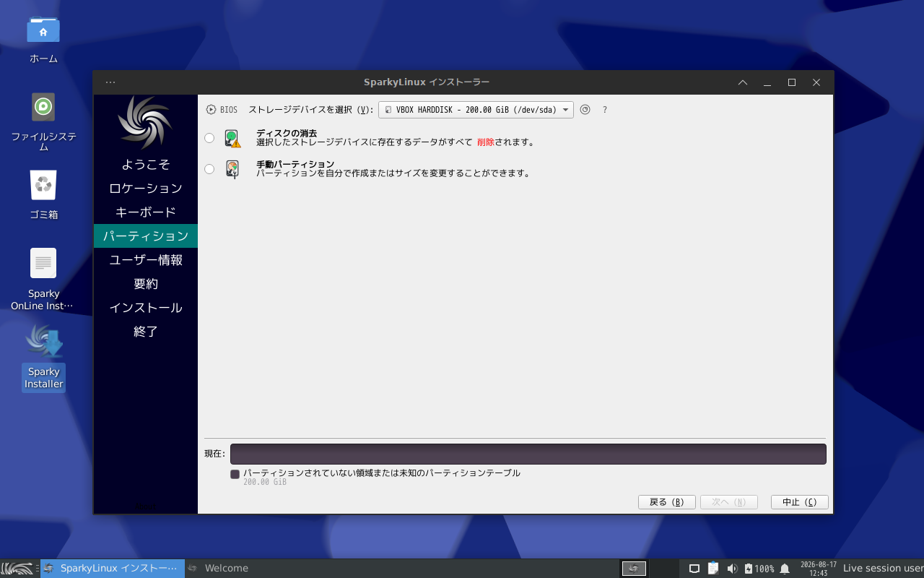This screenshot has height=578, width=924.
Task: Open the trash ゴミ箱 desktop icon
Action: [x=43, y=195]
